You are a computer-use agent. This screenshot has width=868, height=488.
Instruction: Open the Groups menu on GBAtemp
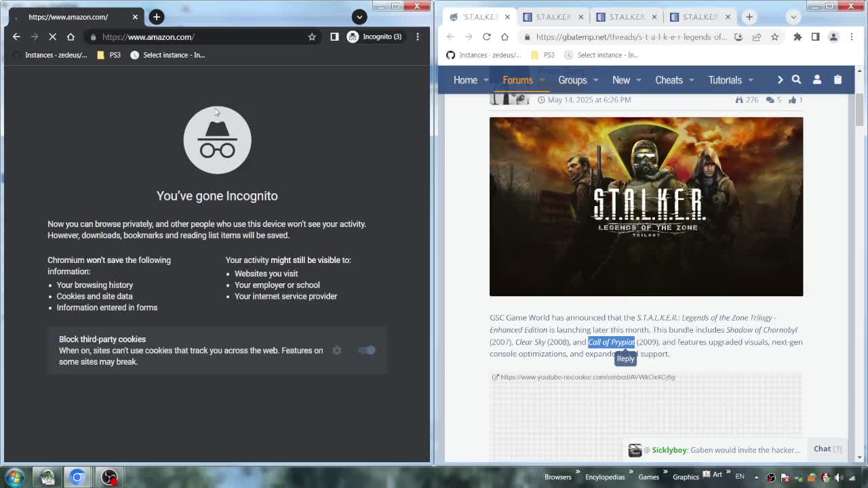pos(572,80)
